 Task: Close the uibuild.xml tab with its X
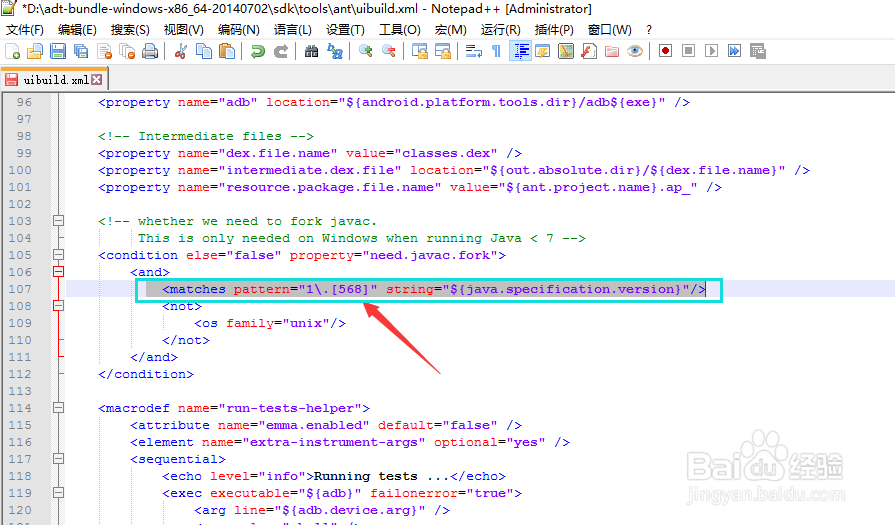[x=97, y=80]
